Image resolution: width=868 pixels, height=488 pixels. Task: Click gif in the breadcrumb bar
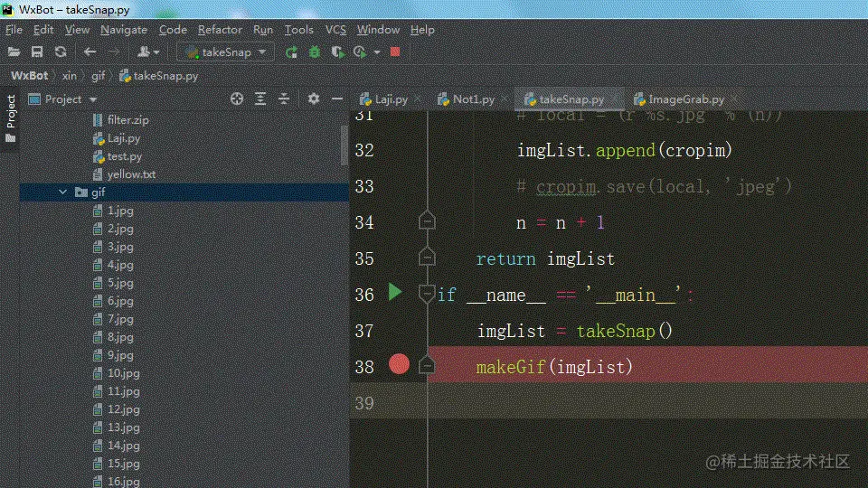point(98,76)
